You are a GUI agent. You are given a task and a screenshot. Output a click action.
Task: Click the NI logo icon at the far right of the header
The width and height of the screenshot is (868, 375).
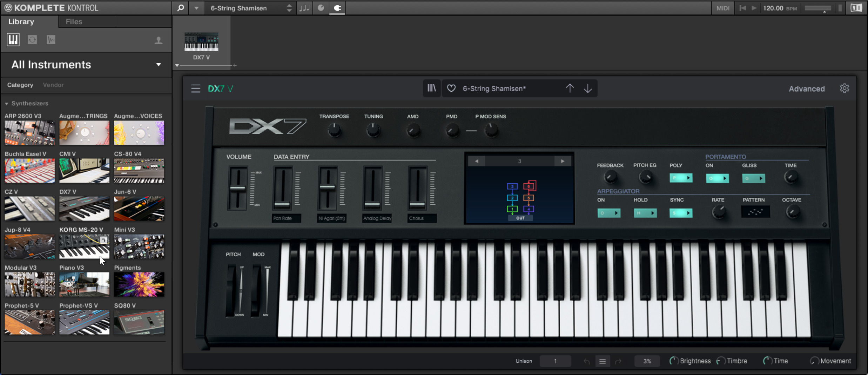856,8
